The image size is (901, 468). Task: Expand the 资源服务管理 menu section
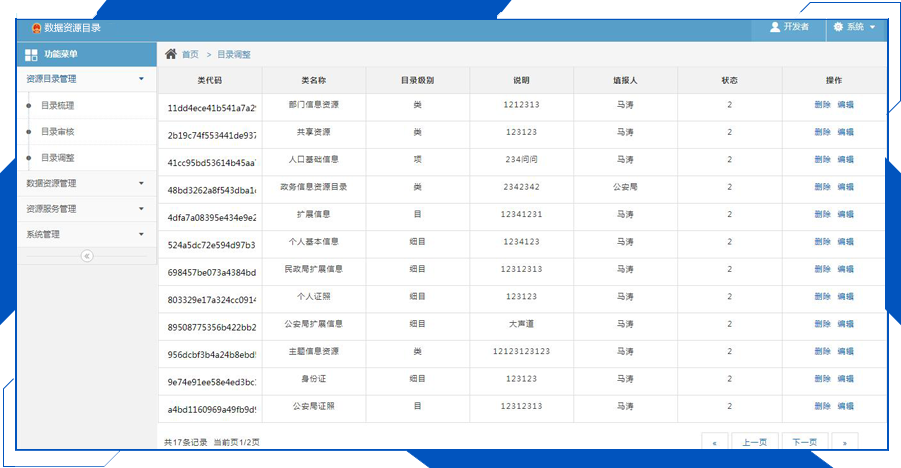click(86, 209)
